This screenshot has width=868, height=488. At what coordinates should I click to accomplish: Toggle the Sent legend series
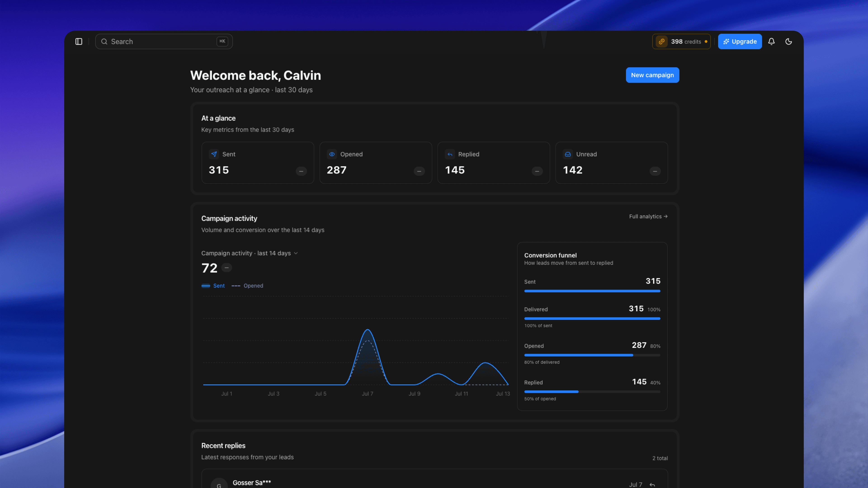pyautogui.click(x=213, y=286)
